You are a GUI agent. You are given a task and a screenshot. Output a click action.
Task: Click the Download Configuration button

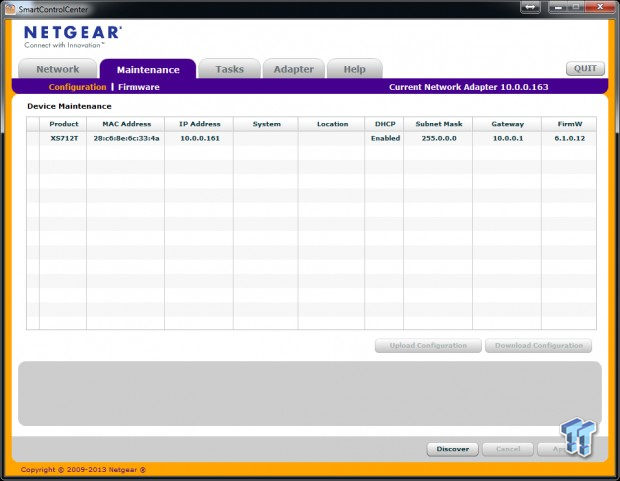539,345
